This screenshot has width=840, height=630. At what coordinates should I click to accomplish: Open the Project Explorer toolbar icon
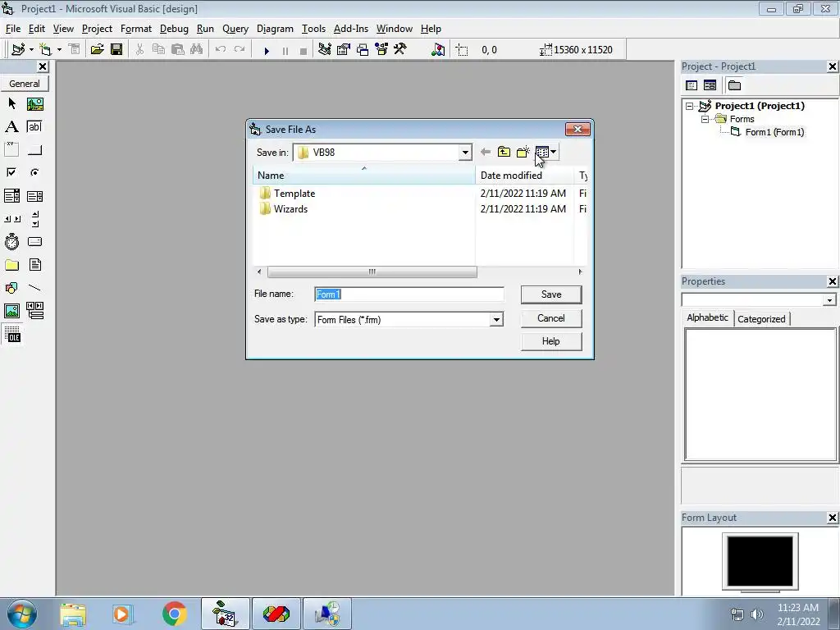click(324, 50)
